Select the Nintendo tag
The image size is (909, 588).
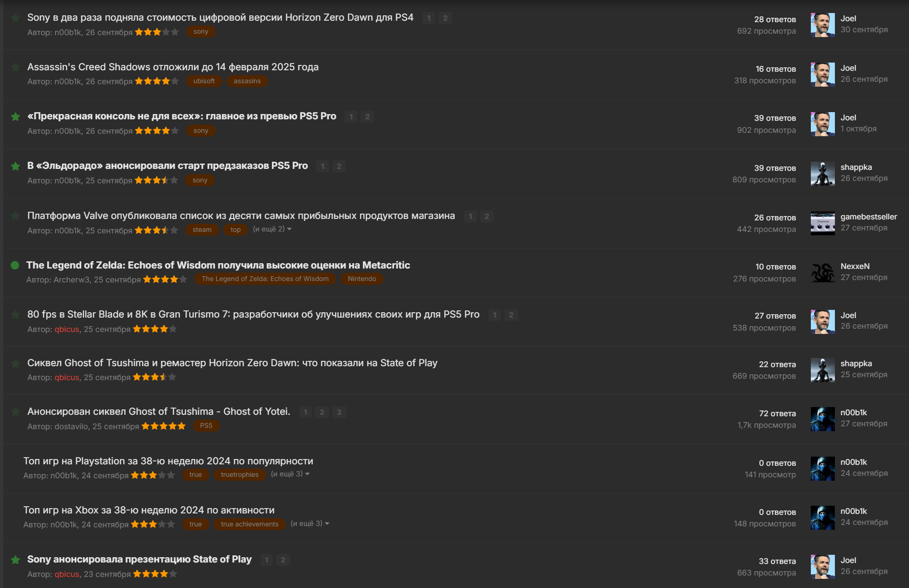point(362,279)
